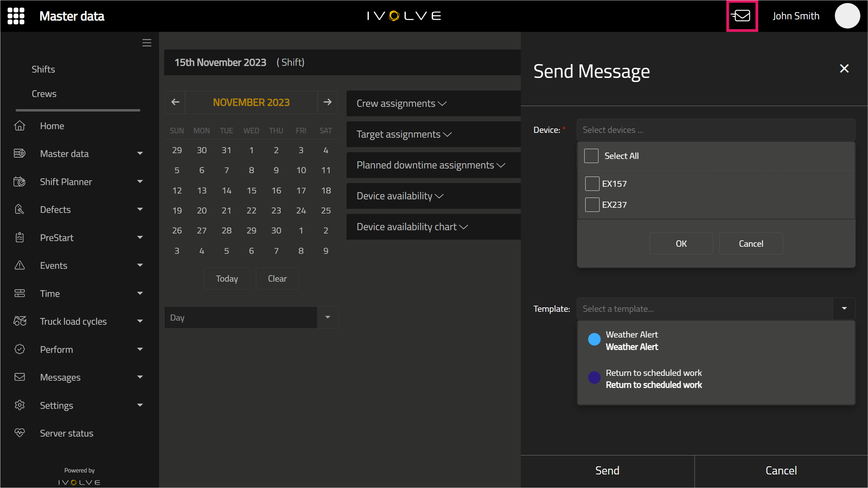868x488 pixels.
Task: Click bottom Cancel button in Send Message
Action: coord(781,470)
